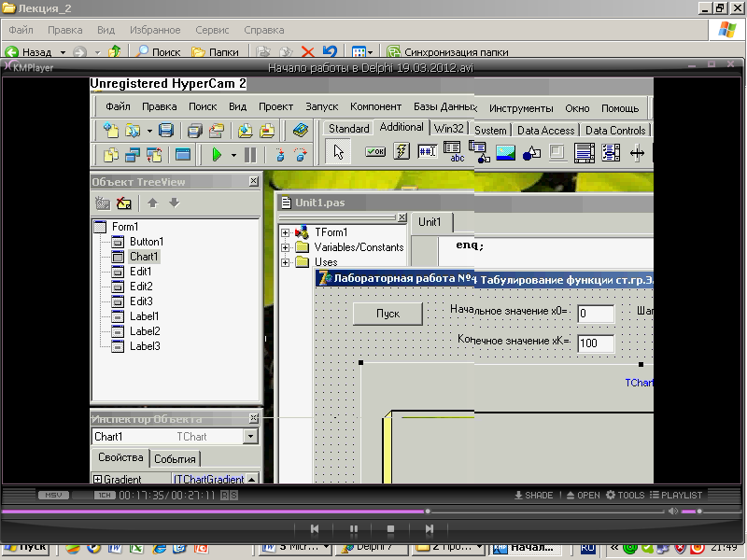This screenshot has height=560, width=747.
Task: Click the New Form icon in Delphi toolbar
Action: click(x=183, y=155)
